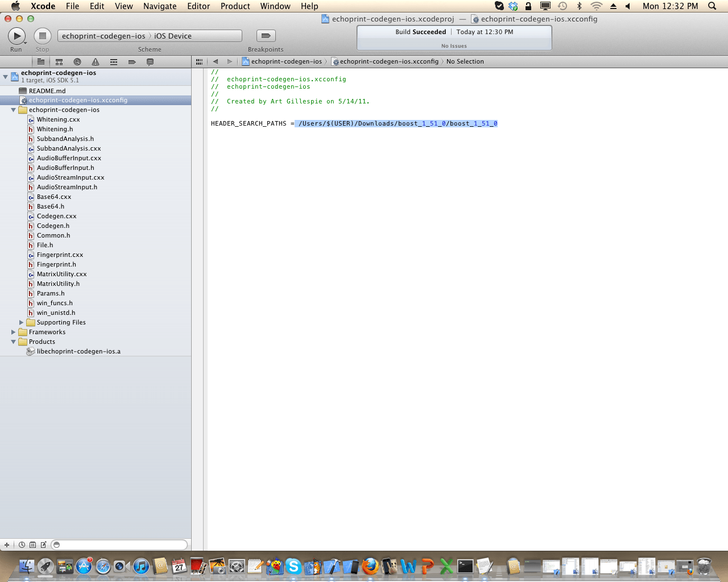Show the Debug navigator
This screenshot has height=582, width=728.
coord(114,62)
